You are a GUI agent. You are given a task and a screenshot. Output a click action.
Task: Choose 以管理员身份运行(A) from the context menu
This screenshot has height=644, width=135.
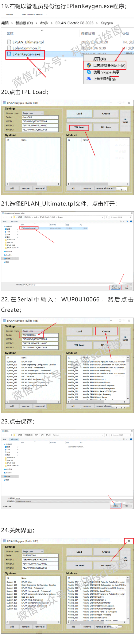point(109,65)
